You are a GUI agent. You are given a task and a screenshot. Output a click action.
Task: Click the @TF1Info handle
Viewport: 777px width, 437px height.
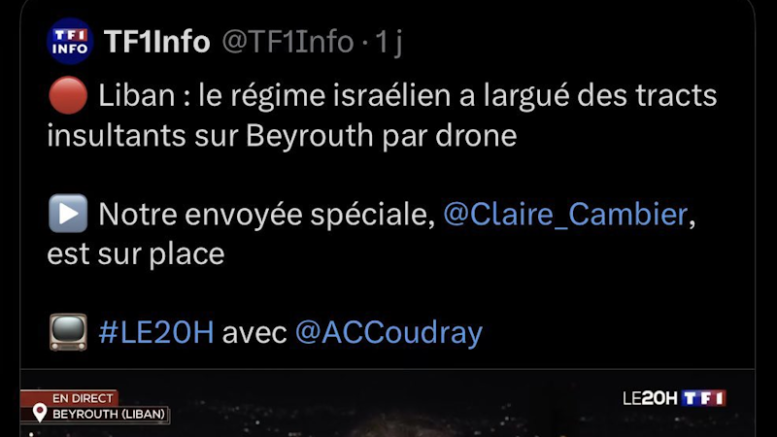coord(286,42)
